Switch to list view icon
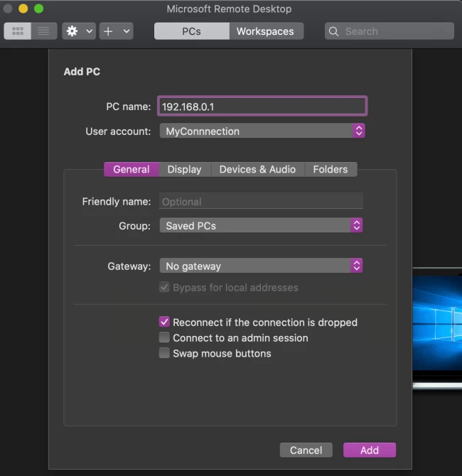 click(x=44, y=31)
